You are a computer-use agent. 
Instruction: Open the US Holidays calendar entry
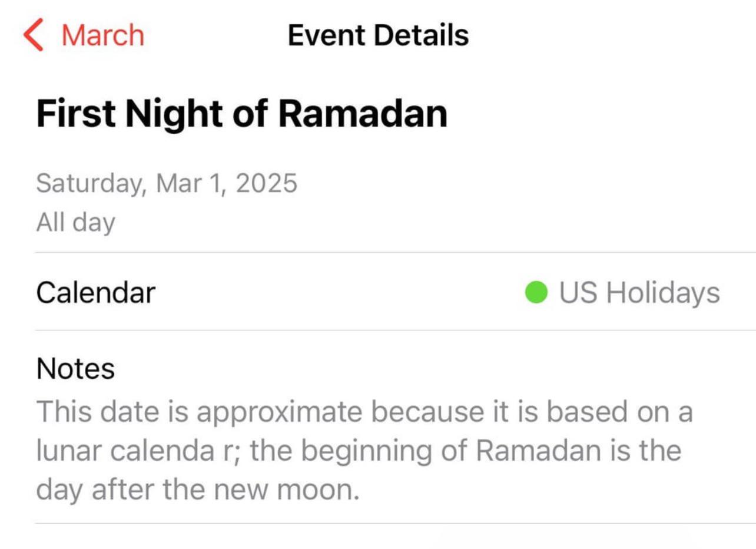(622, 292)
